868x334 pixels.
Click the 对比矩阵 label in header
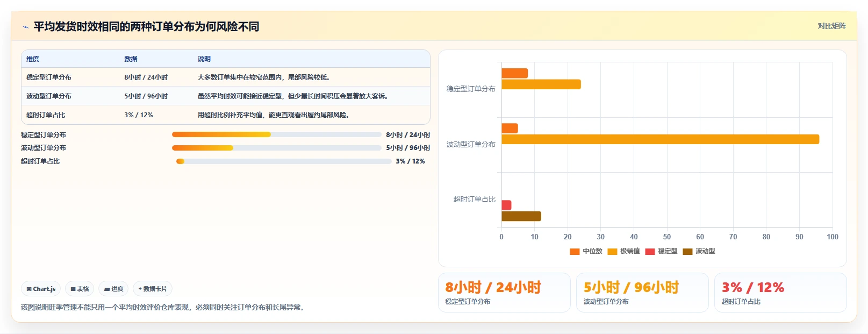(x=831, y=26)
